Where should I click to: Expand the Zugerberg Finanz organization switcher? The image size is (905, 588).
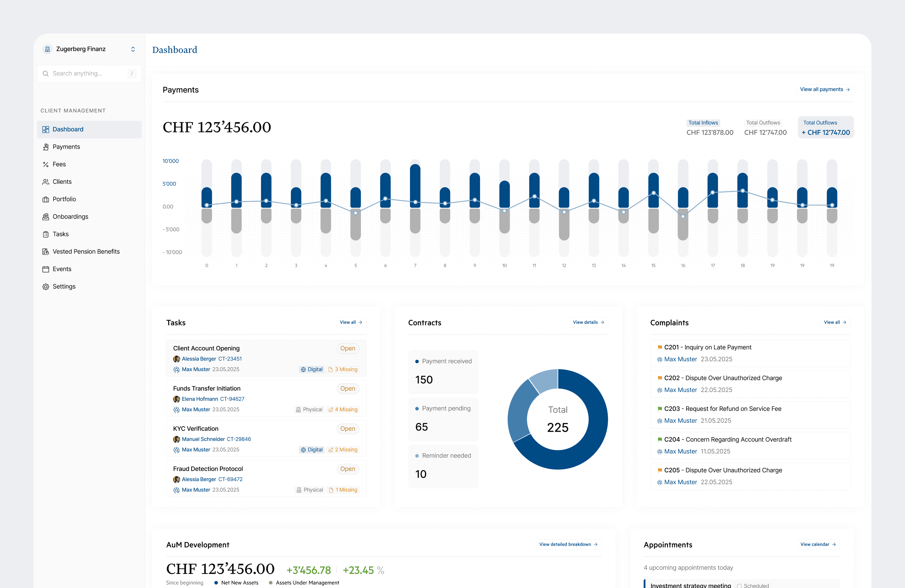tap(133, 49)
